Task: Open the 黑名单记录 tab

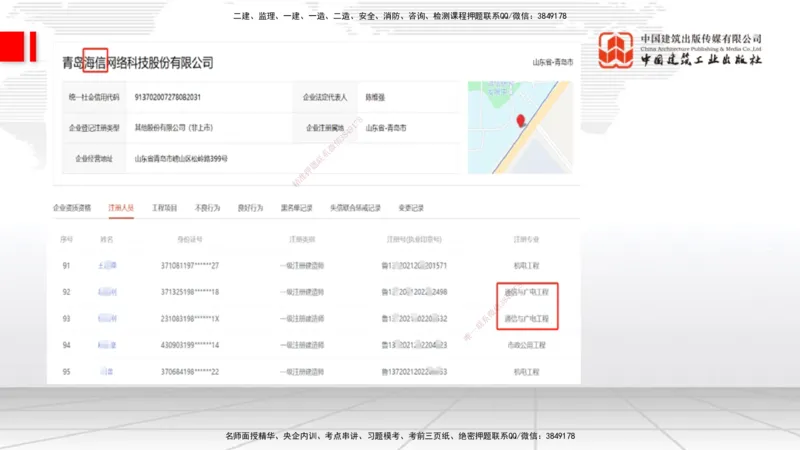Action: pos(296,208)
